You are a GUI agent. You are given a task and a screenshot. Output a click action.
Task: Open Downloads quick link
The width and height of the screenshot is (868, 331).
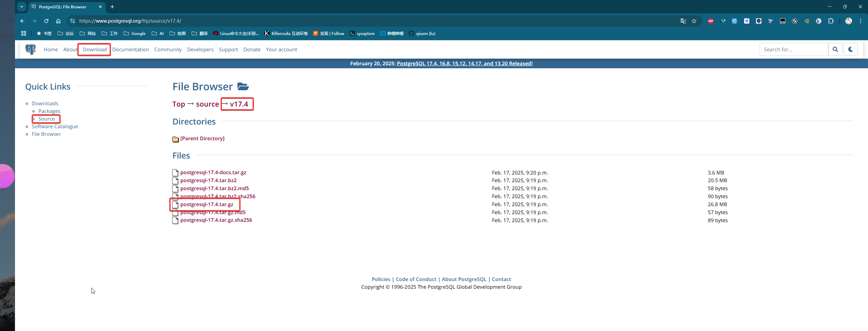coord(45,103)
